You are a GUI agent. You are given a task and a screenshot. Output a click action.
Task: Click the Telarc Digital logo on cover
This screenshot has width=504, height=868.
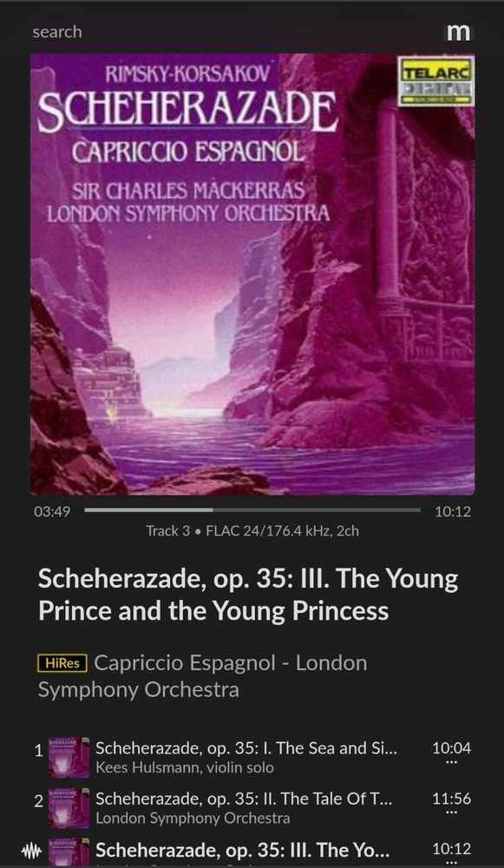click(436, 82)
